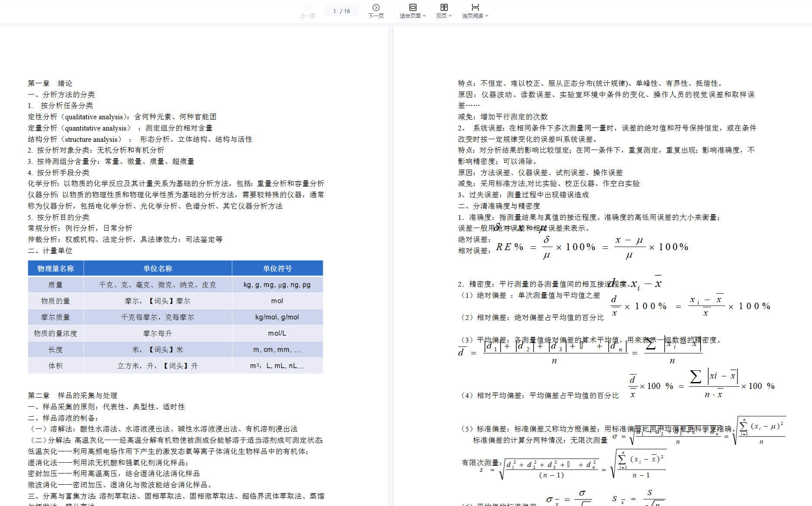This screenshot has height=506, width=812.
Task: Click the next page arrow icon
Action: point(376,7)
